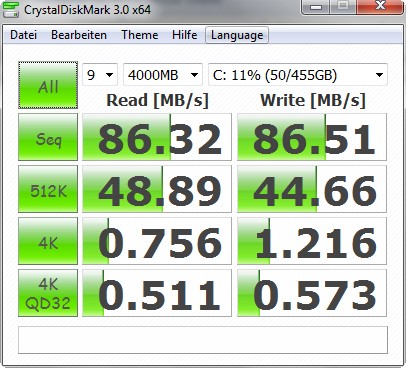Screen dimensions: 406x368
Task: Start the 512K random test
Action: click(x=48, y=189)
